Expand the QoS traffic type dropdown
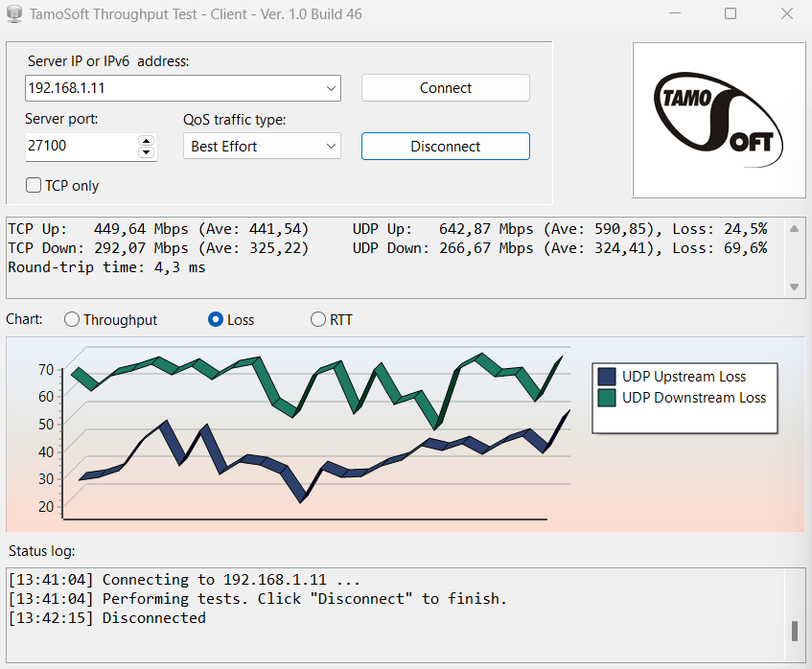This screenshot has height=669, width=812. tap(331, 147)
